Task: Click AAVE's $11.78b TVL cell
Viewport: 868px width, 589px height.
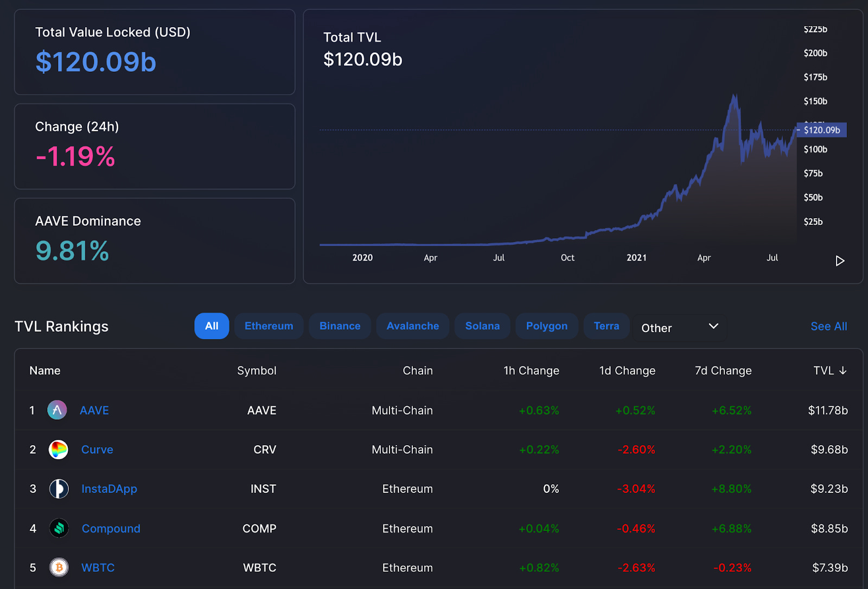Action: pos(828,410)
